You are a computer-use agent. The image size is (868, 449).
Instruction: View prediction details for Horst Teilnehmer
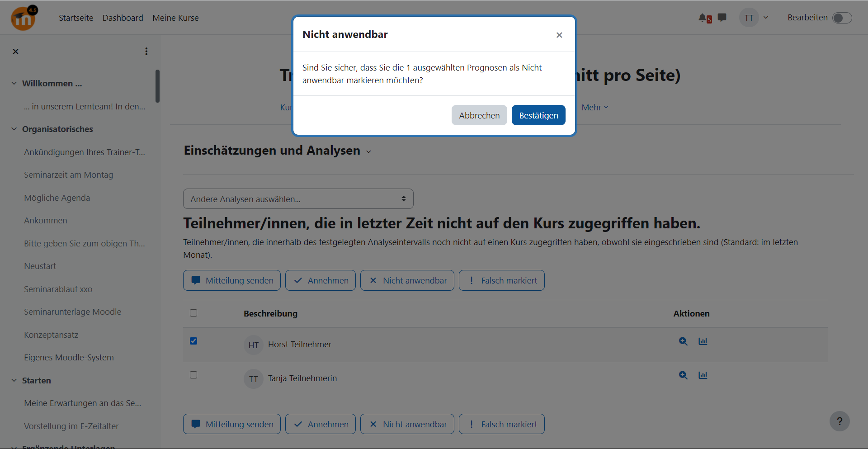pyautogui.click(x=683, y=341)
